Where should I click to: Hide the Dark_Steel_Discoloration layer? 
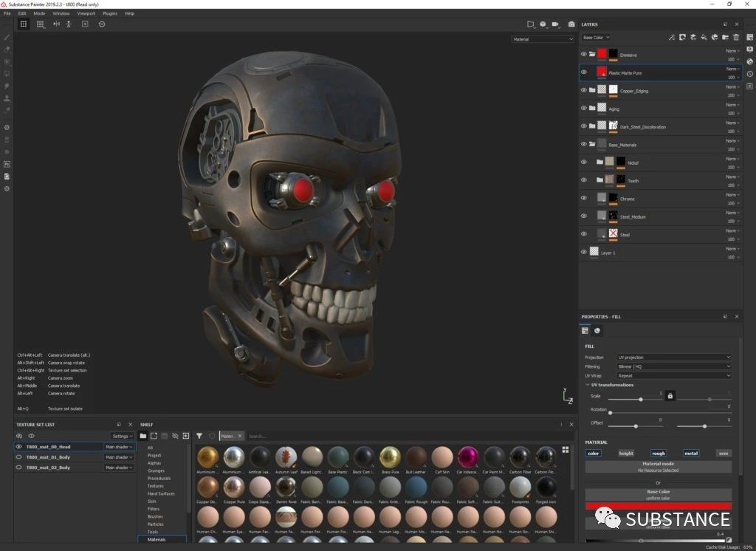583,126
